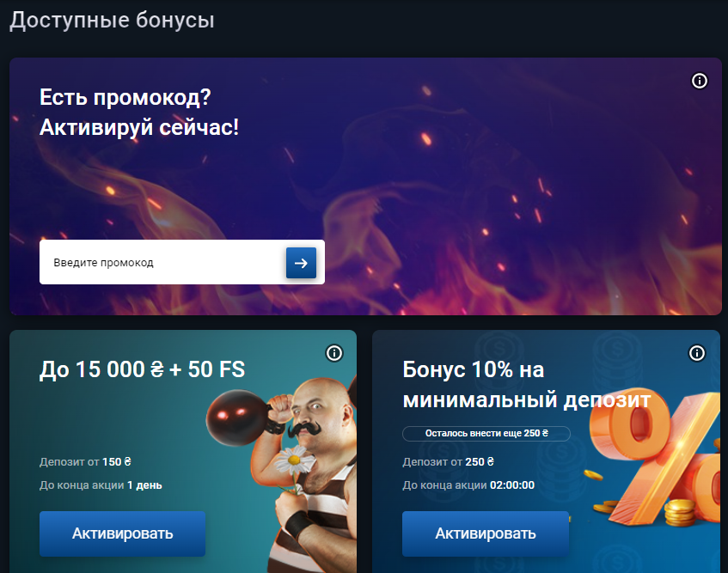The height and width of the screenshot is (573, 728).
Task: Open info icon on promo code banner
Action: click(700, 81)
